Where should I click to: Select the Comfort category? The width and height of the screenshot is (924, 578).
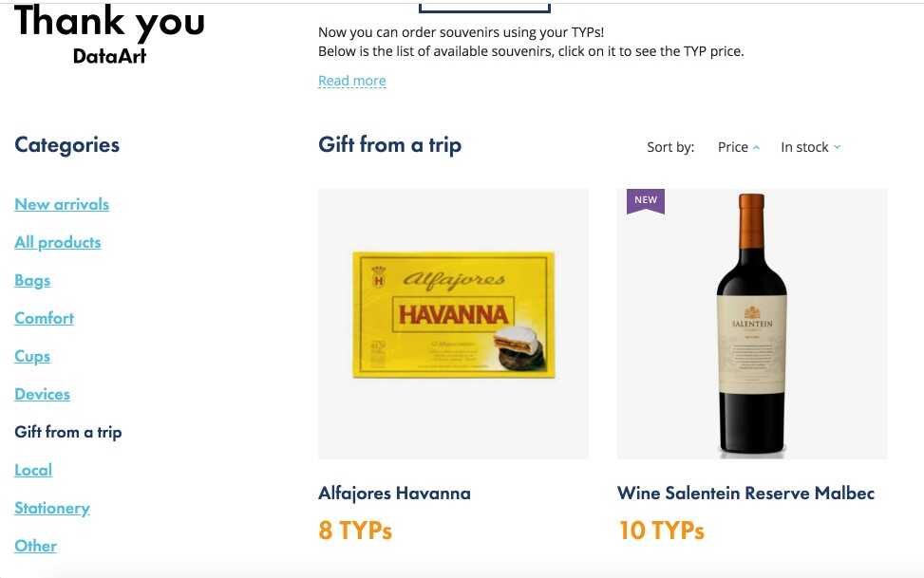point(44,318)
